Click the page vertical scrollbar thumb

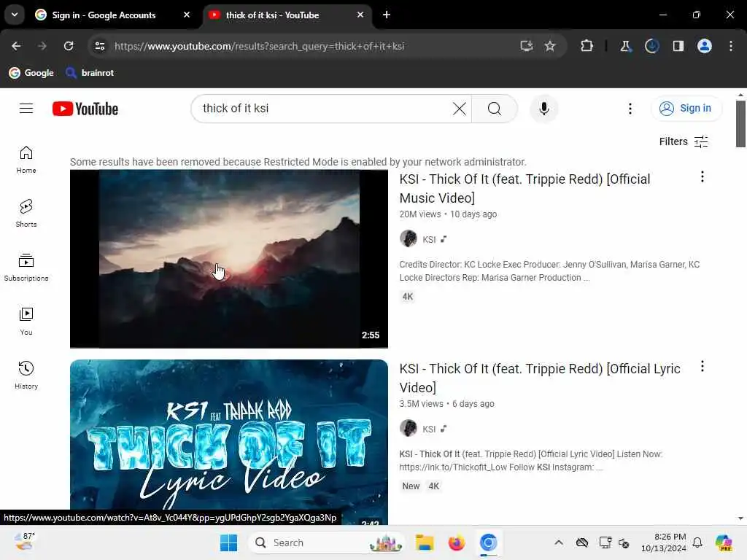[x=740, y=124]
